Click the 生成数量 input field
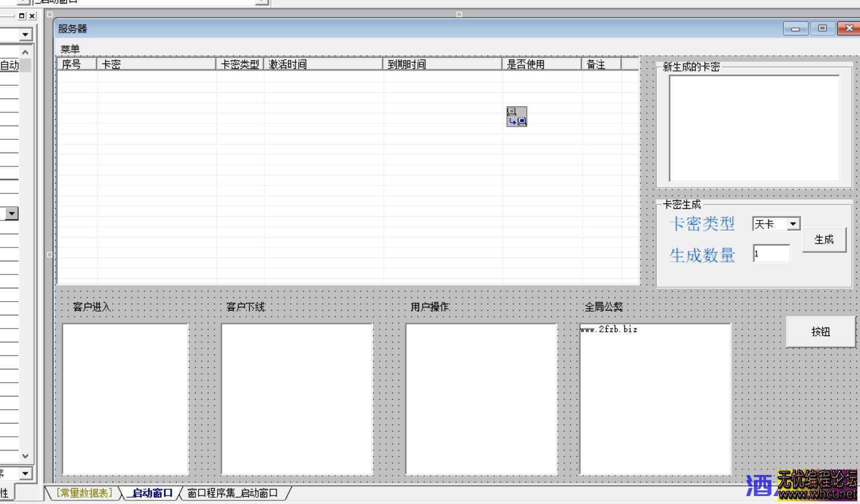This screenshot has width=860, height=504. point(772,254)
